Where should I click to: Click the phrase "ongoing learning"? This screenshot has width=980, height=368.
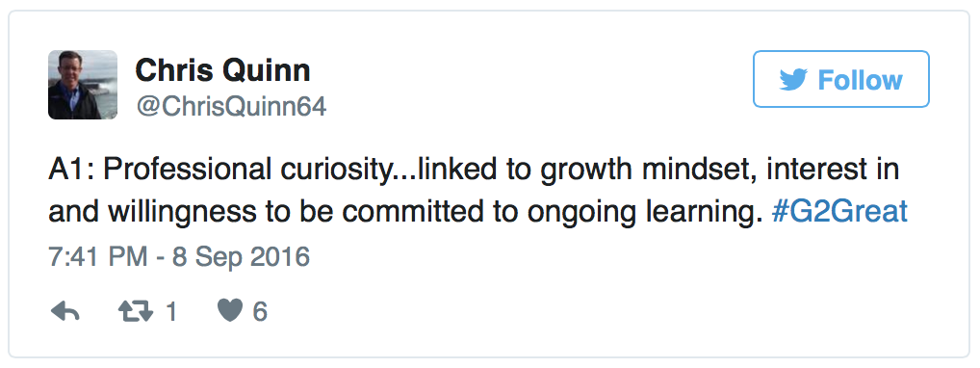(645, 214)
